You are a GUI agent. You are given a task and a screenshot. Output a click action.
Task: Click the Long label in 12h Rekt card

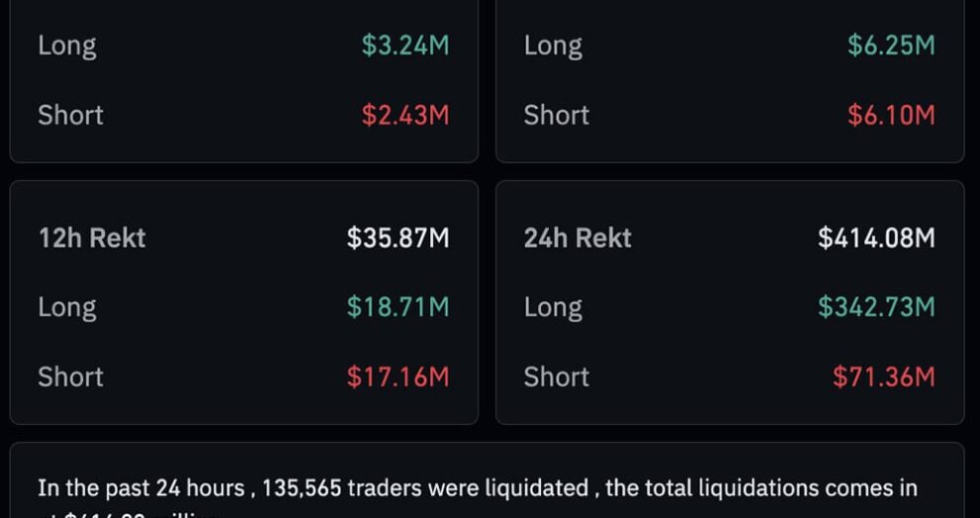tap(67, 307)
